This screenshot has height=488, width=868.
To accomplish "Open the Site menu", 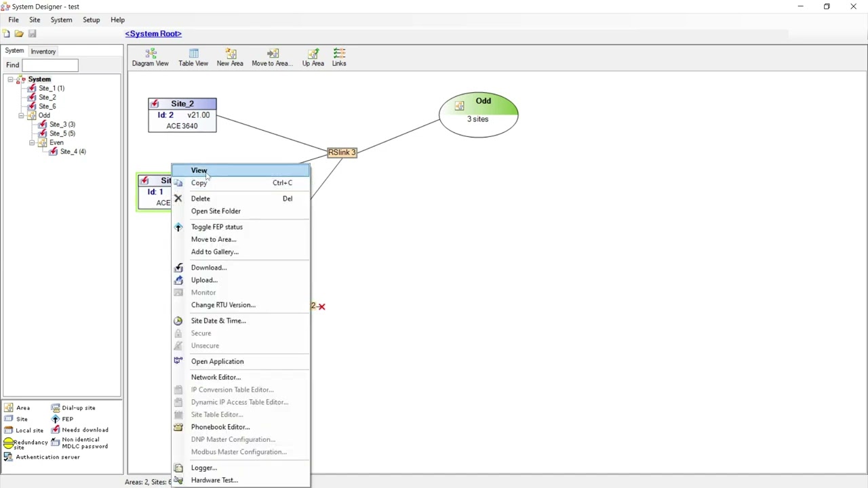I will (x=35, y=20).
